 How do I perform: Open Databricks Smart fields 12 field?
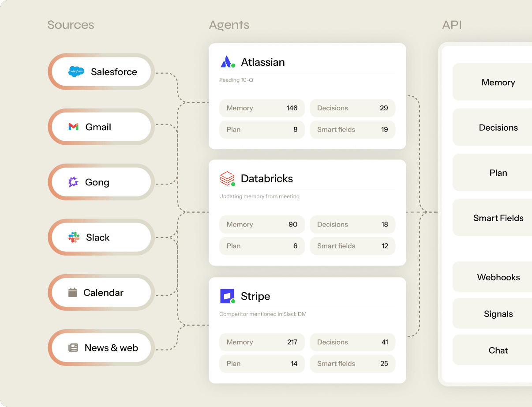click(352, 246)
